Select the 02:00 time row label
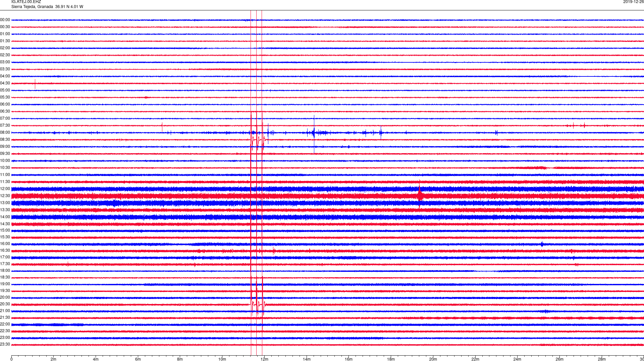This screenshot has width=644, height=362. click(5, 48)
